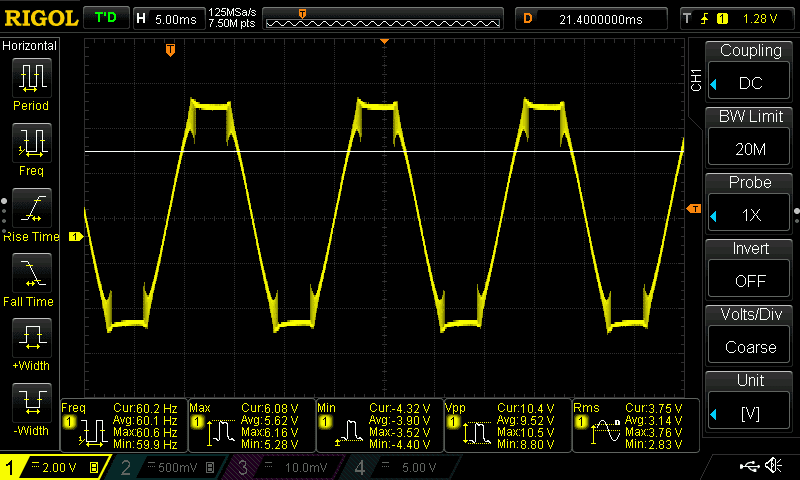Click the Rms measurement waveform icon
The image size is (800, 480).
point(606,433)
